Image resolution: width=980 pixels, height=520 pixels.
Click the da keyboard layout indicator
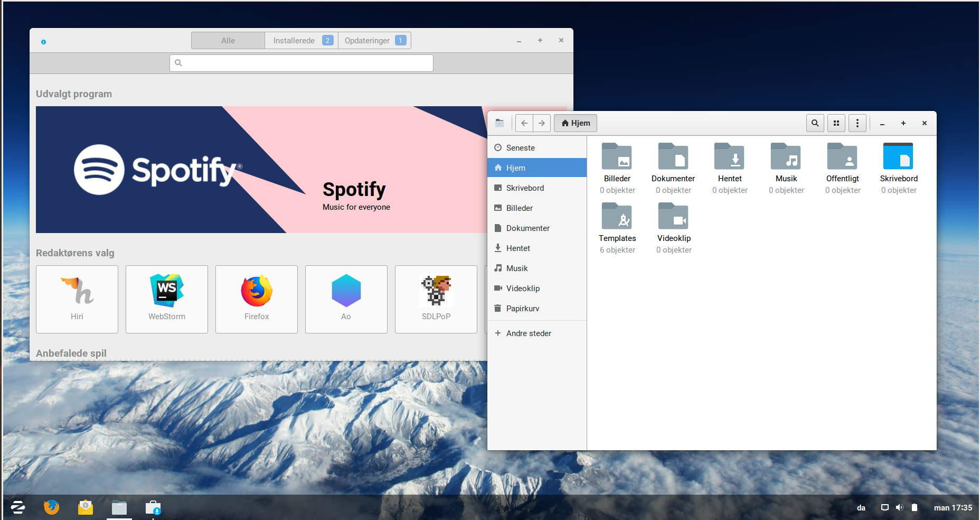coord(861,507)
